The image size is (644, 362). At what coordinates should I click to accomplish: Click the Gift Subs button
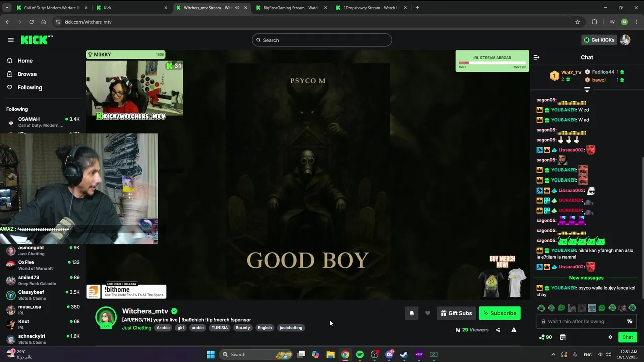pyautogui.click(x=456, y=313)
